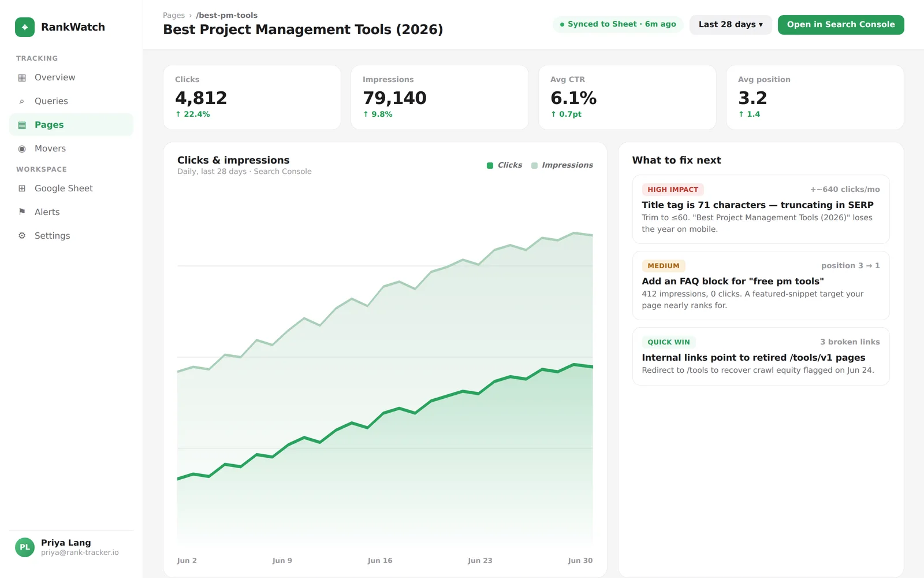Click the PL user avatar
Screen dimensions: 924x578
click(x=25, y=547)
